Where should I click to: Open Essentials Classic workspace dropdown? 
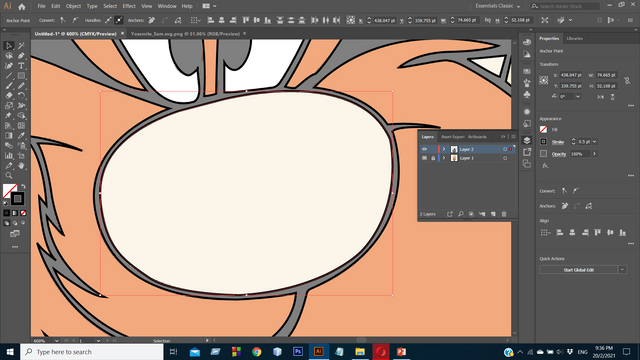tap(498, 6)
